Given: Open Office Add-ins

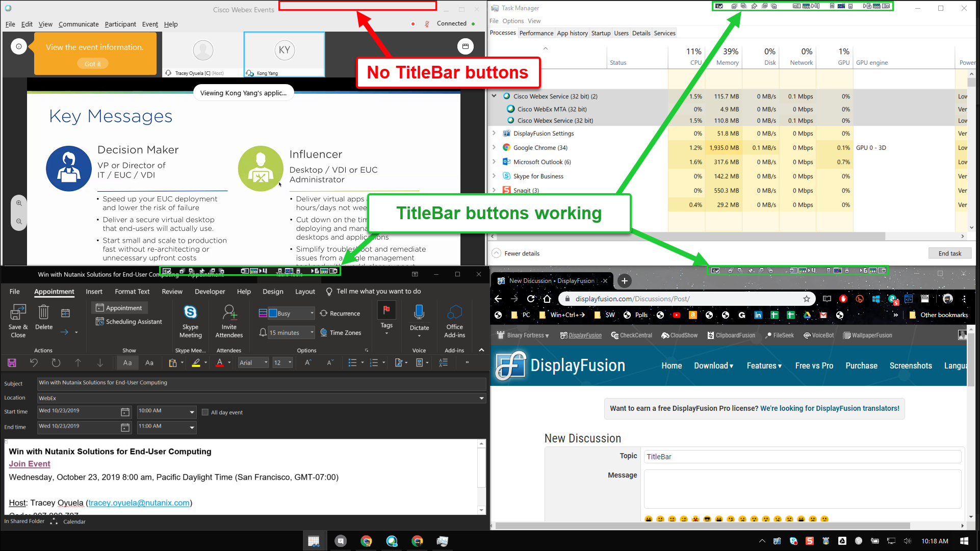Looking at the screenshot, I should 454,321.
